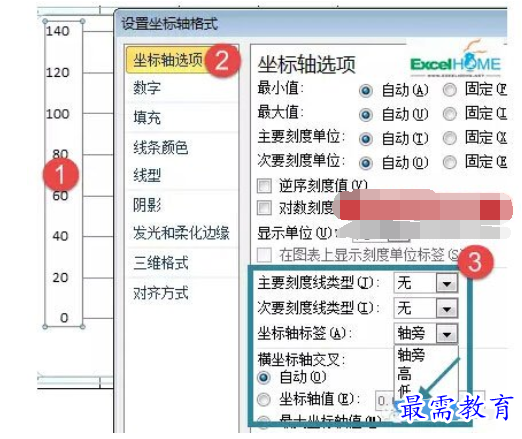Switch to 线条颜色 settings
This screenshot has height=439, width=522.
[x=161, y=147]
